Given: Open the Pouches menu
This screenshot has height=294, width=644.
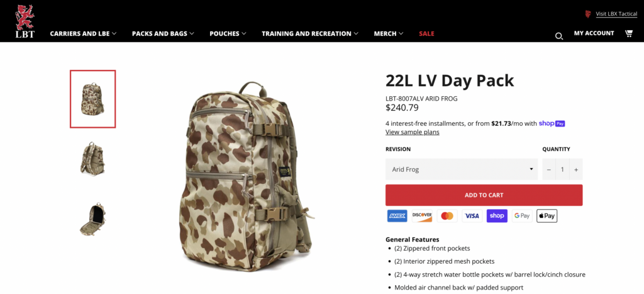Looking at the screenshot, I should point(228,34).
